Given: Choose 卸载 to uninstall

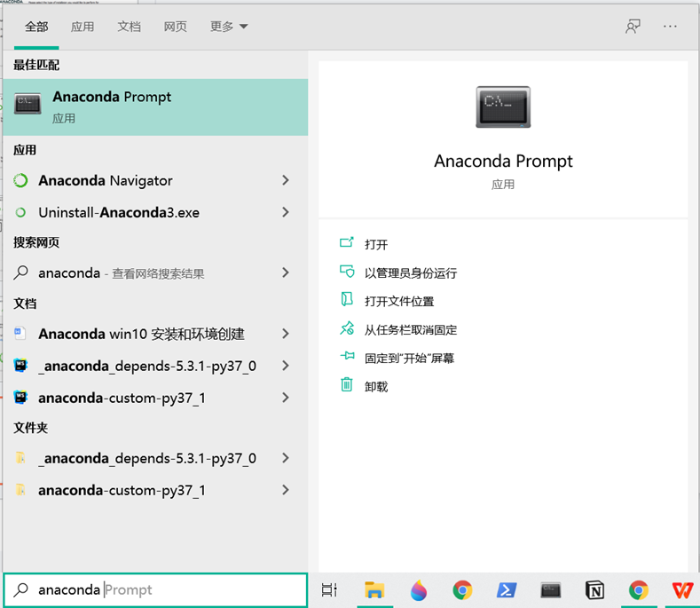Looking at the screenshot, I should click(x=376, y=387).
